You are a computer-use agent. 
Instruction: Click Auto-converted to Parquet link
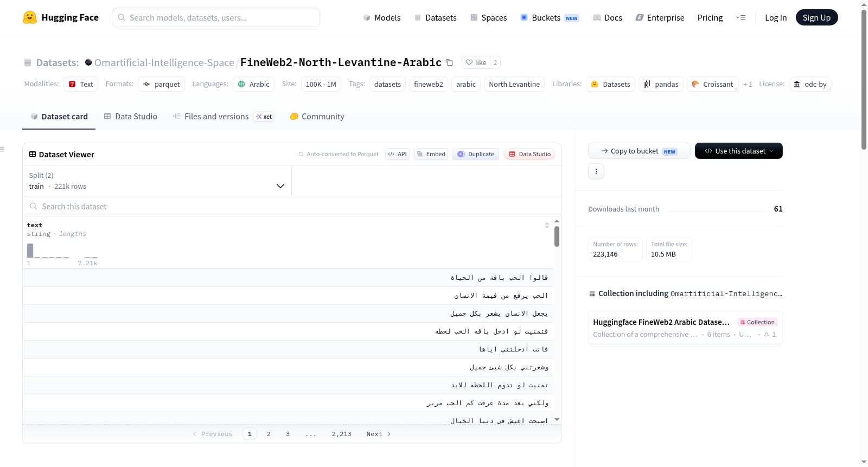coord(342,154)
